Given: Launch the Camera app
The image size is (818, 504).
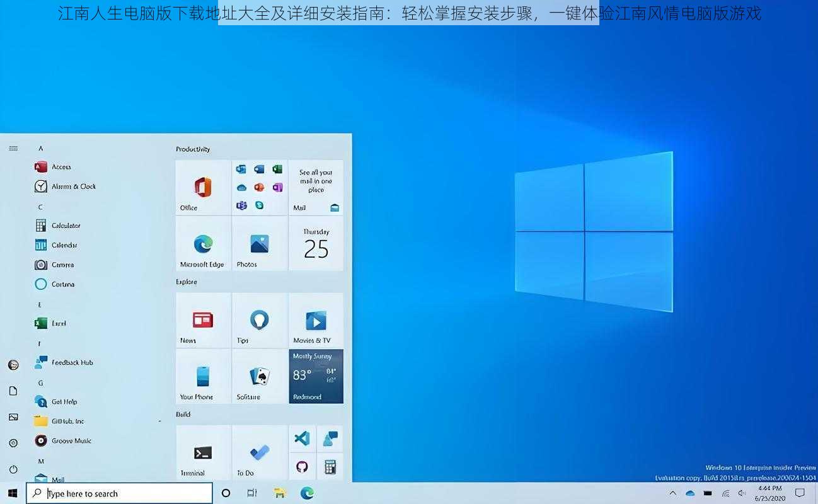Looking at the screenshot, I should [x=54, y=265].
